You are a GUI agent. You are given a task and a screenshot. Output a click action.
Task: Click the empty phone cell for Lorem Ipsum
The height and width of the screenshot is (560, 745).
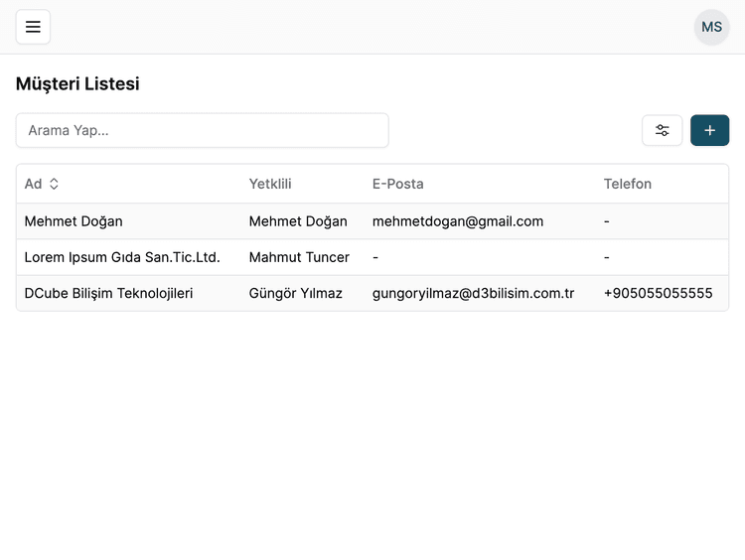[607, 257]
